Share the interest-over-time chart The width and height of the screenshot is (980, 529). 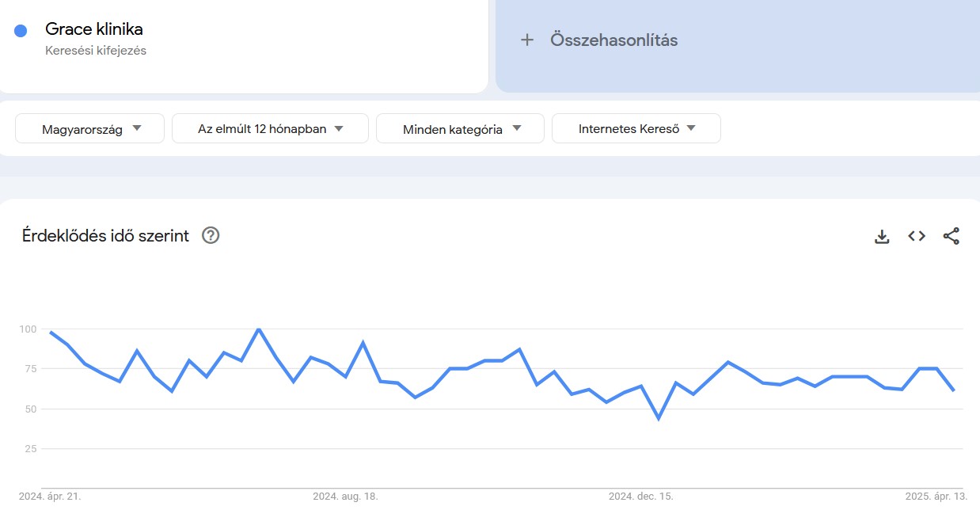point(952,235)
